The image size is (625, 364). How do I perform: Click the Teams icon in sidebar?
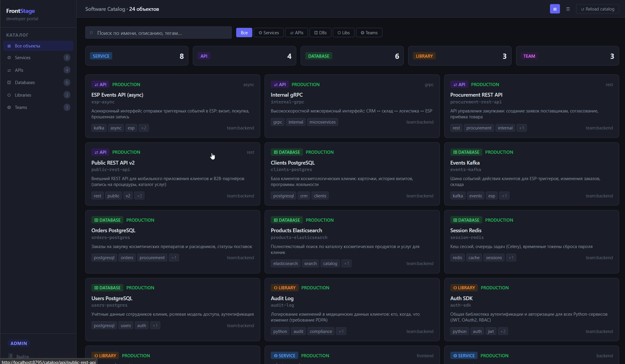(x=9, y=107)
